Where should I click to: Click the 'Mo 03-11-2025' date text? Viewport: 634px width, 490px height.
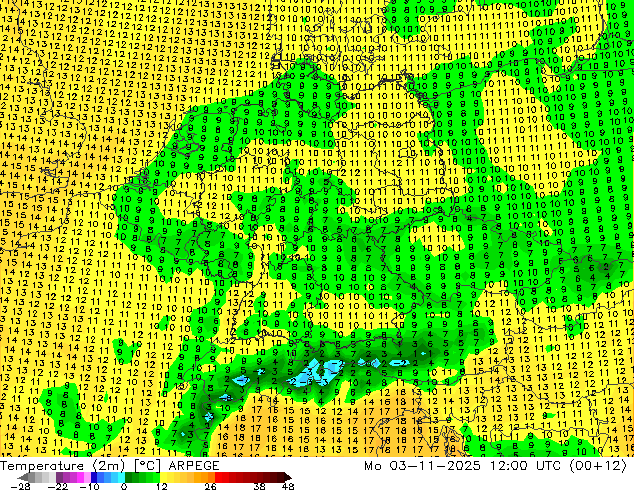(423, 466)
